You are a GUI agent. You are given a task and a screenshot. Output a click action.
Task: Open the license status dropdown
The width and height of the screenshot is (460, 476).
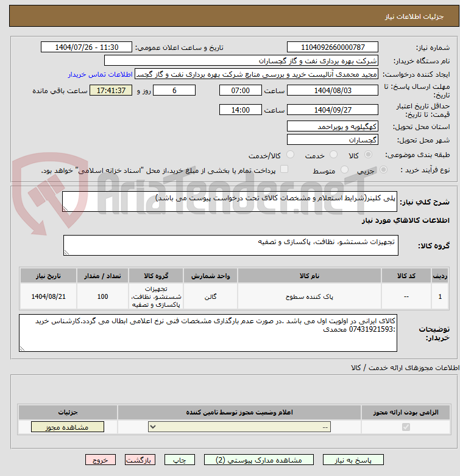pos(239,427)
